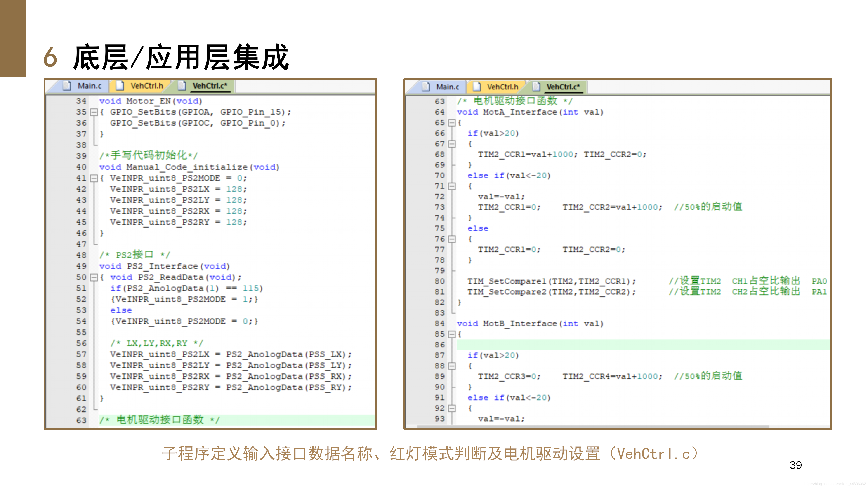Click horizontal scrollbar in right editor

click(593, 426)
